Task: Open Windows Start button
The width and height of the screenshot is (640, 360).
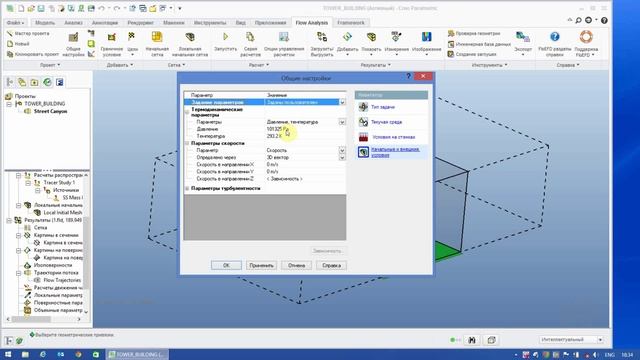Action: (8, 355)
